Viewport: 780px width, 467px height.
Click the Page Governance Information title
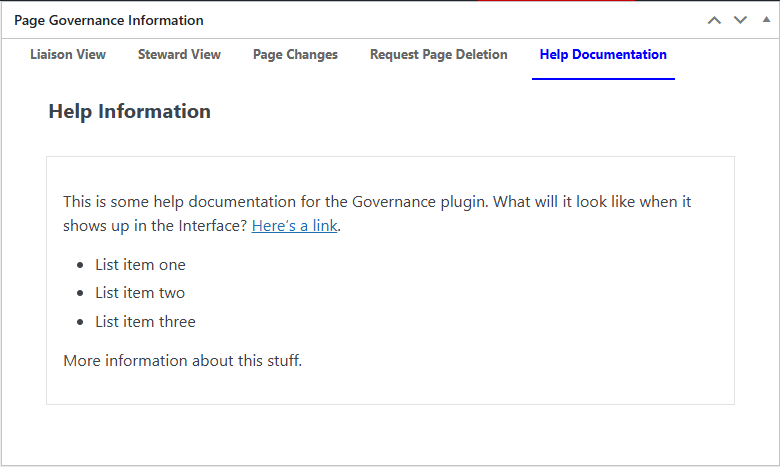coord(109,20)
